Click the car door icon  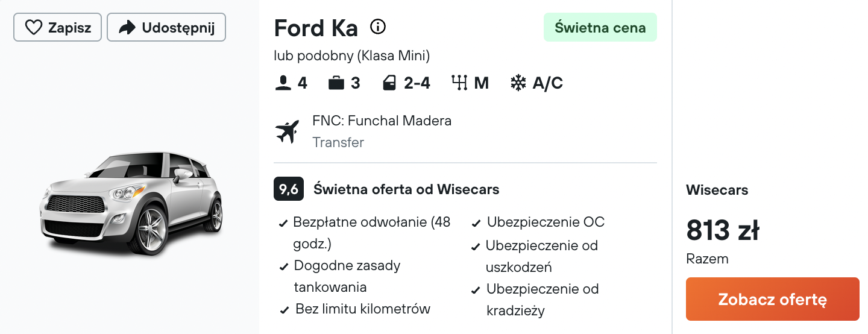click(x=389, y=83)
